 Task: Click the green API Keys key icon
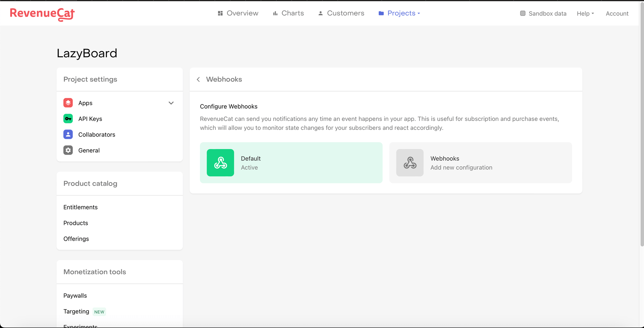[x=68, y=119]
